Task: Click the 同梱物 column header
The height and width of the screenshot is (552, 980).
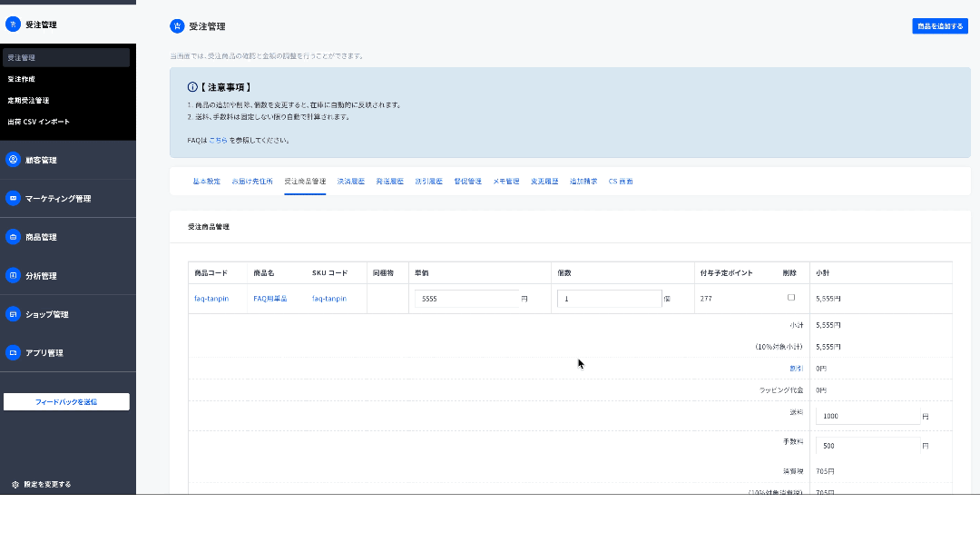Action: point(383,273)
